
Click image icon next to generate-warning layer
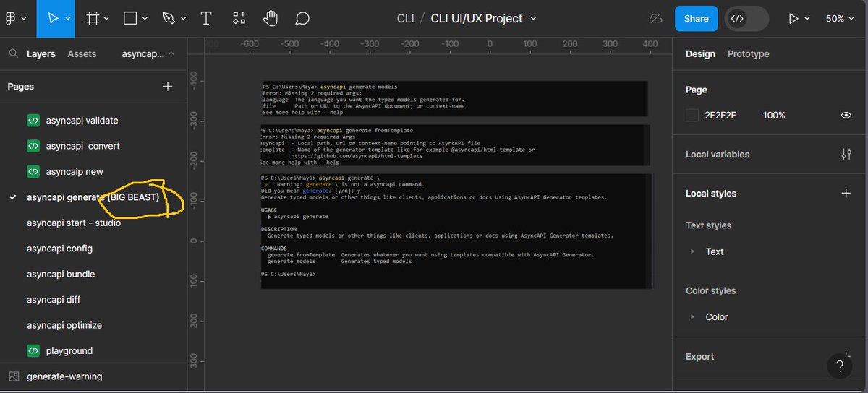pos(14,376)
